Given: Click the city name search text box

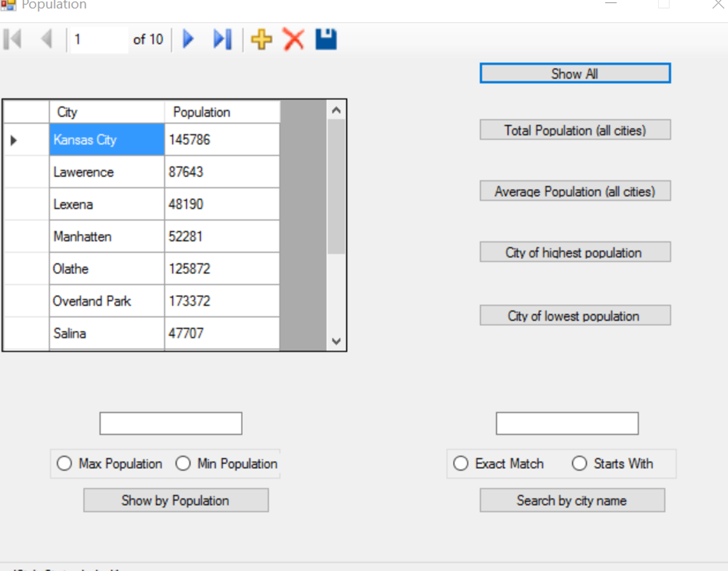Looking at the screenshot, I should point(567,423).
